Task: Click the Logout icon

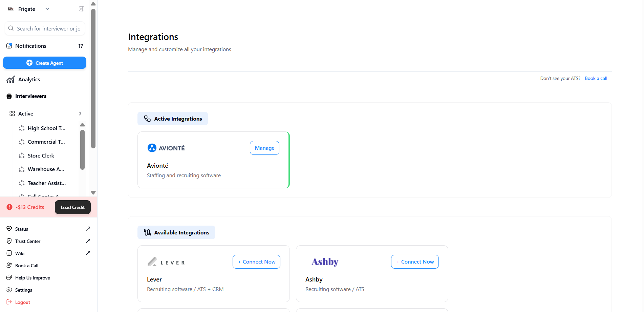Action: tap(9, 302)
